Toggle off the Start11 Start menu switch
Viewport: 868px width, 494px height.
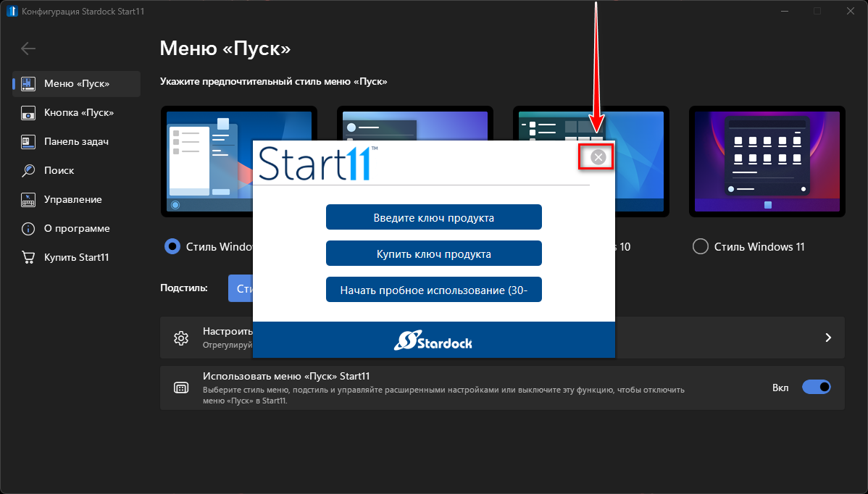click(817, 388)
